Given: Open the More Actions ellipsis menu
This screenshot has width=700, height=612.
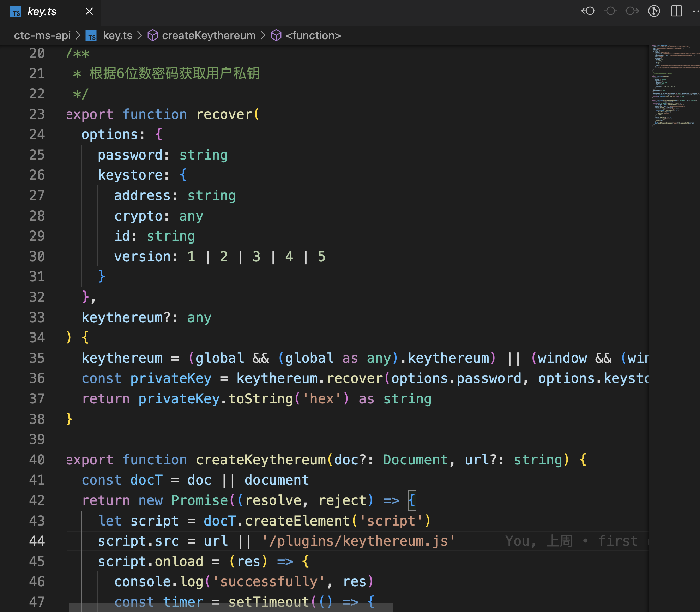Looking at the screenshot, I should click(x=696, y=11).
